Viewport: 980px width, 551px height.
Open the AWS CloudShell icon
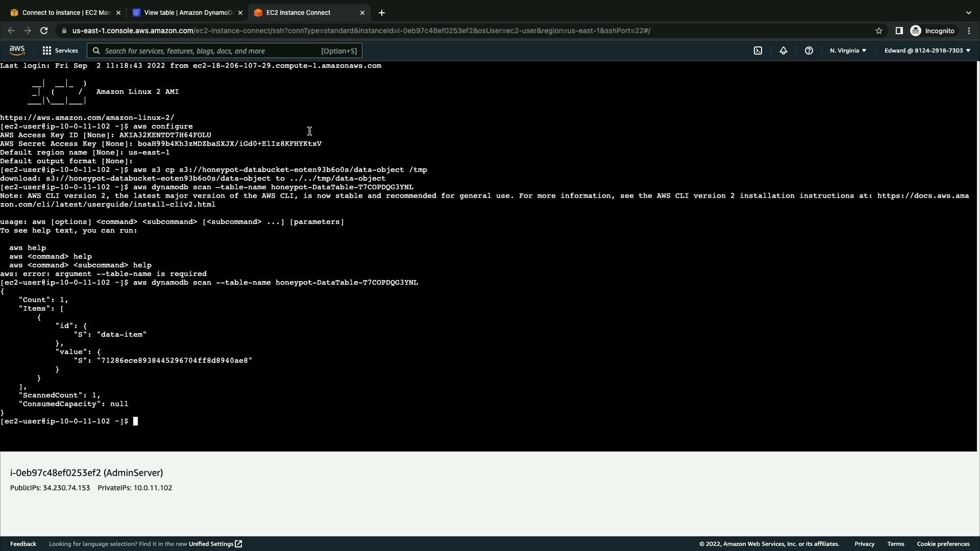[x=758, y=51]
